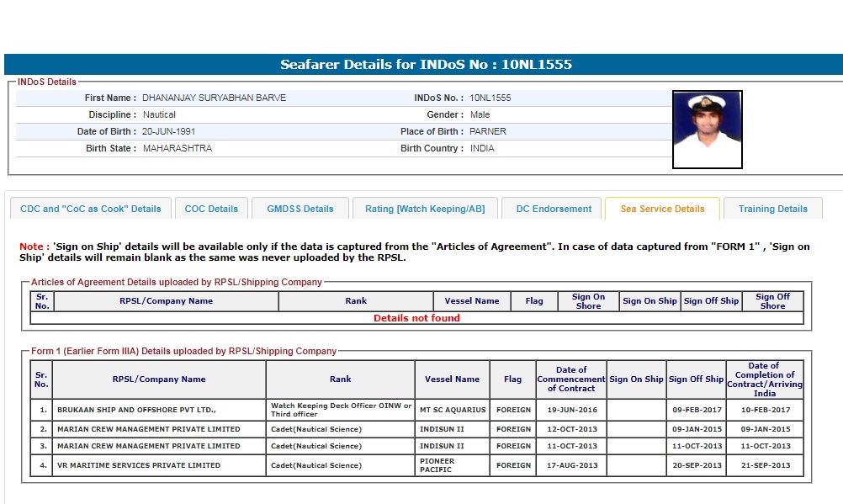The height and width of the screenshot is (504, 843).
Task: Click the Seafarer Details page title banner
Action: (x=426, y=65)
